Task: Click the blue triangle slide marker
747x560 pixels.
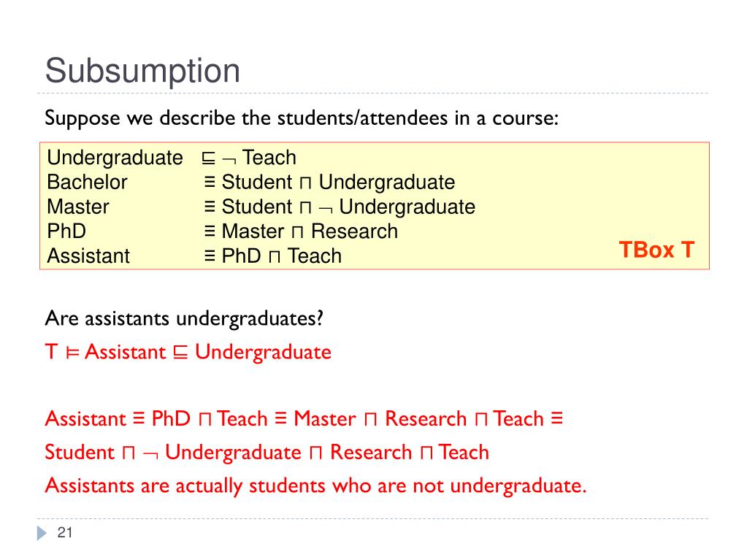Action: point(42,533)
